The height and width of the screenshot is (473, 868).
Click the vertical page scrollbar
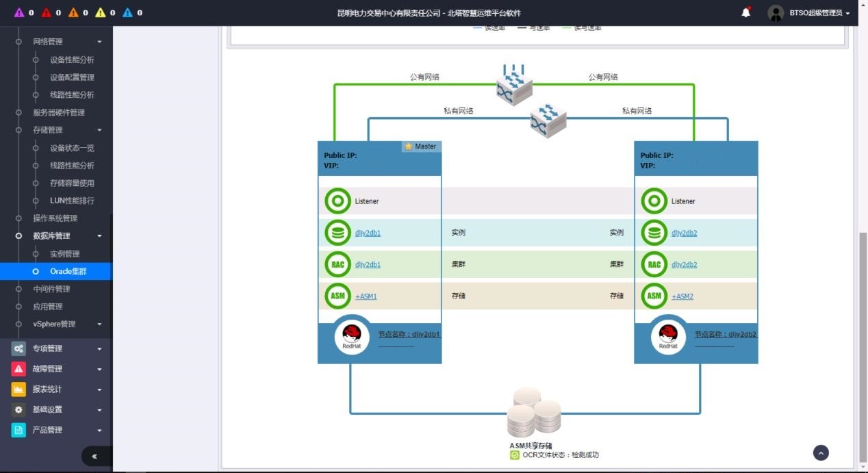[x=863, y=342]
